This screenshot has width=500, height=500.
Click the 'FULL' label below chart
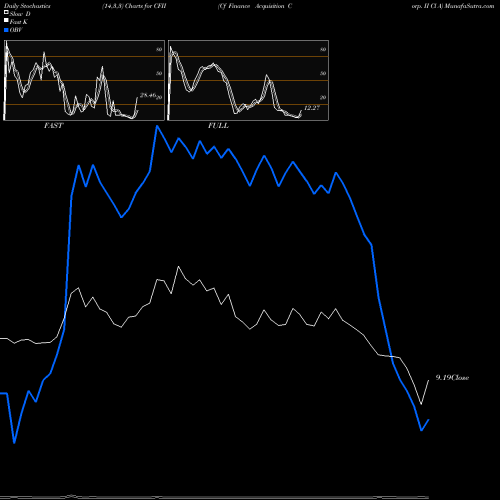pos(218,126)
